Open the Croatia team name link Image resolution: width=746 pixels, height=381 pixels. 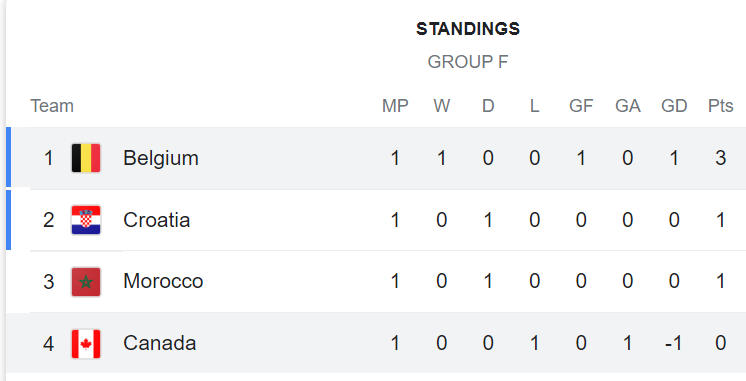click(157, 220)
